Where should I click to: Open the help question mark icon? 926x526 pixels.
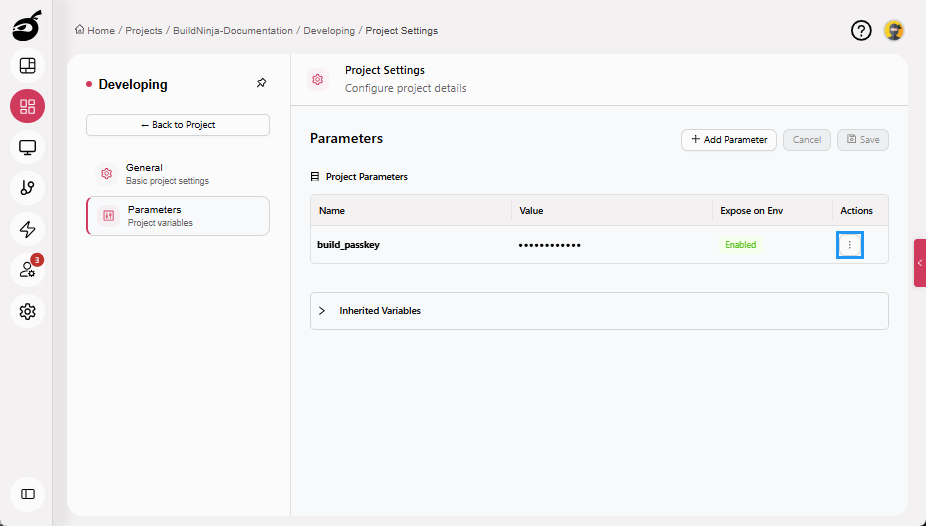click(861, 30)
